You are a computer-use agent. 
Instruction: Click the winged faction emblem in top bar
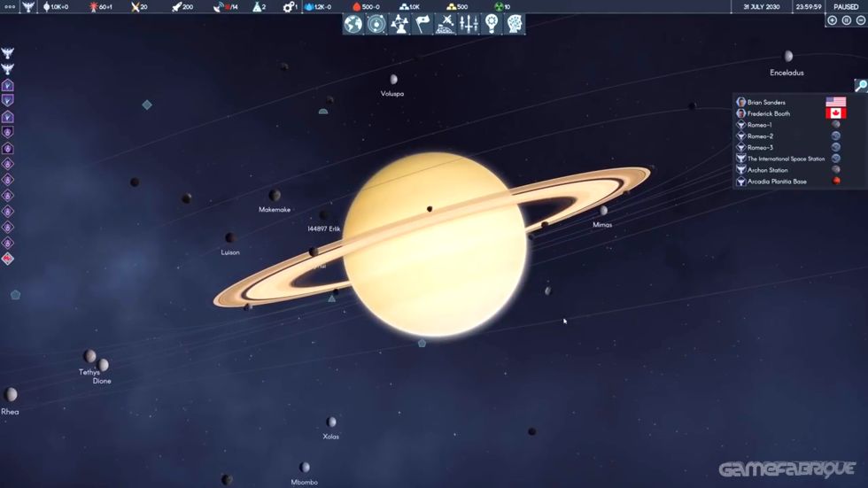[28, 6]
